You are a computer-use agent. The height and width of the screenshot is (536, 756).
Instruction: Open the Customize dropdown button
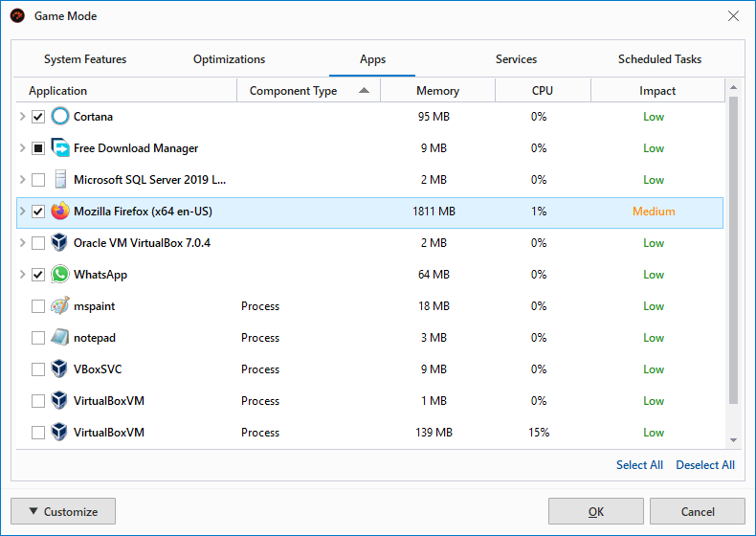[x=63, y=511]
